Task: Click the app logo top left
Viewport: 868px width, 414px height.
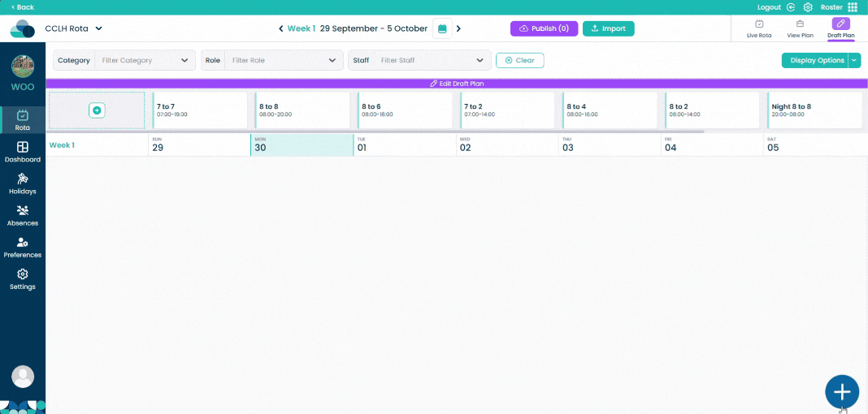Action: coord(22,28)
